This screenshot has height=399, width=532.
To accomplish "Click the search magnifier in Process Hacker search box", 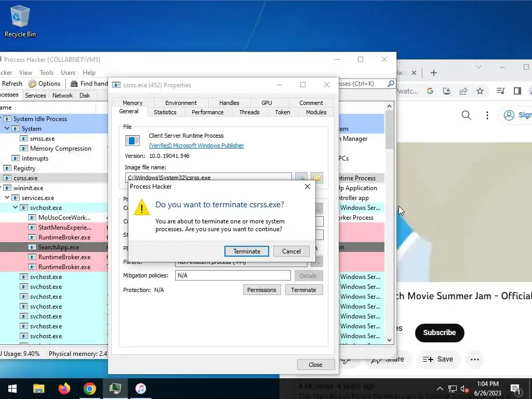I will click(x=391, y=84).
